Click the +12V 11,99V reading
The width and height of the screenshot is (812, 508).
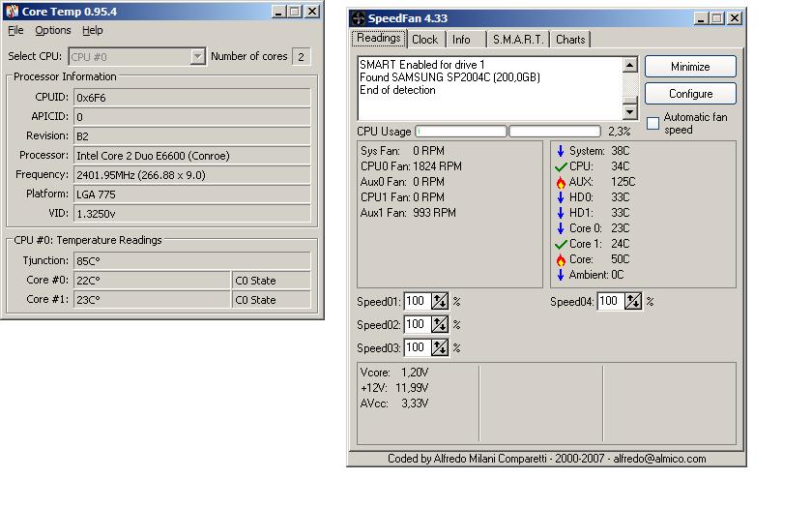coord(394,388)
